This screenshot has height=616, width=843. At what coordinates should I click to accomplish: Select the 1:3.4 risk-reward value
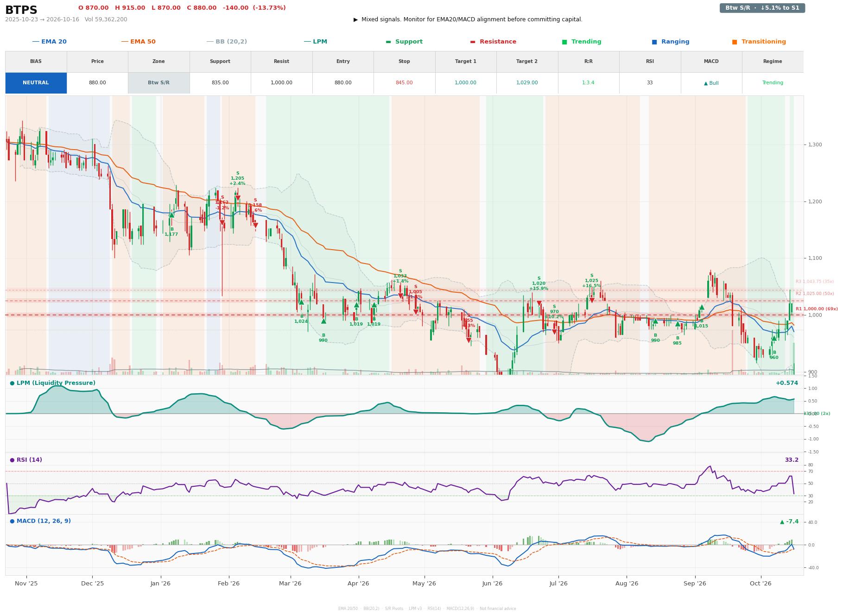coord(588,83)
